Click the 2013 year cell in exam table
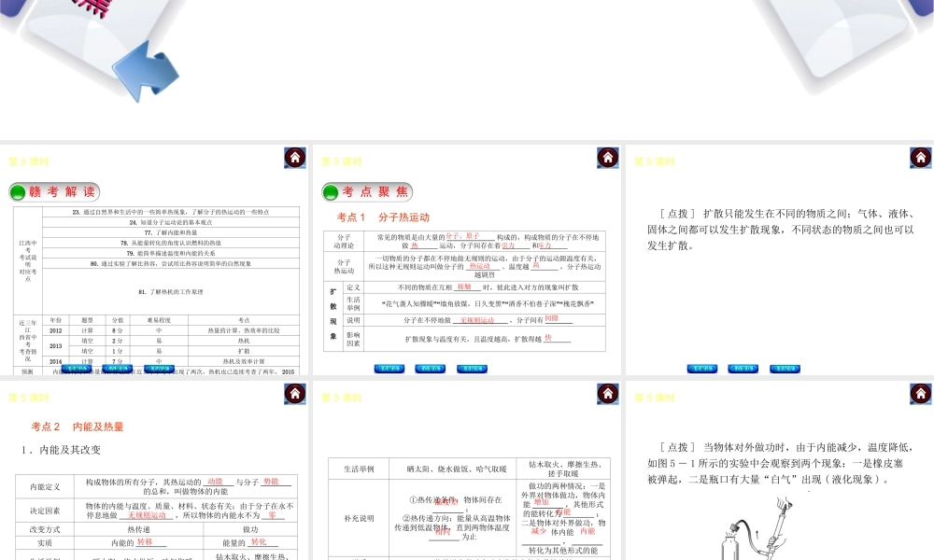 [56, 345]
